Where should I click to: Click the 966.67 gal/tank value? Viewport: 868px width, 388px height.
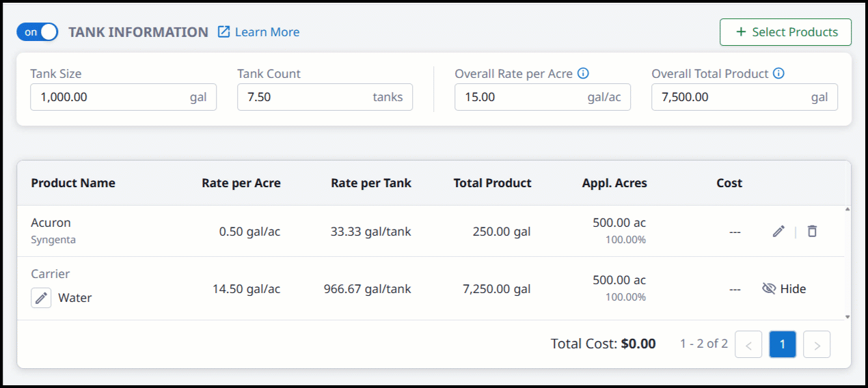point(368,289)
